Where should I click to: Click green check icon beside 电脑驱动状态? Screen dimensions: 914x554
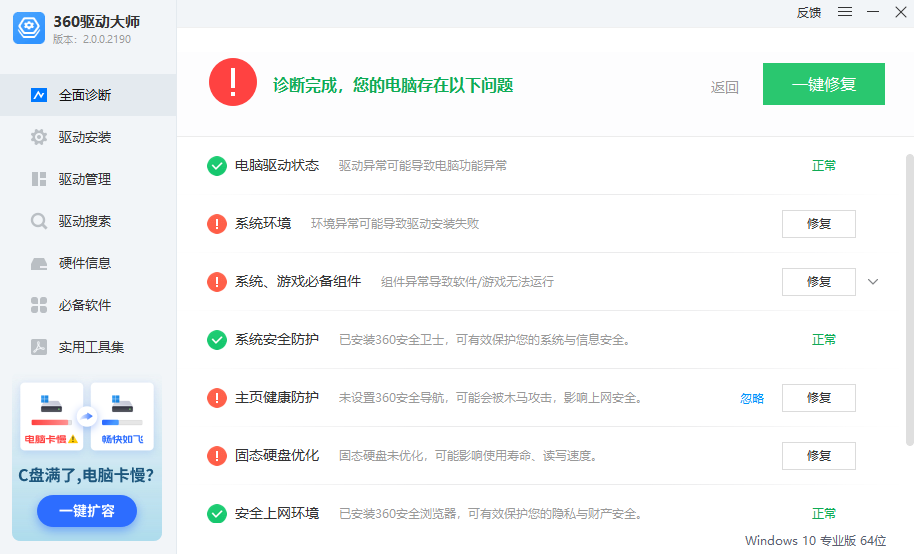217,166
